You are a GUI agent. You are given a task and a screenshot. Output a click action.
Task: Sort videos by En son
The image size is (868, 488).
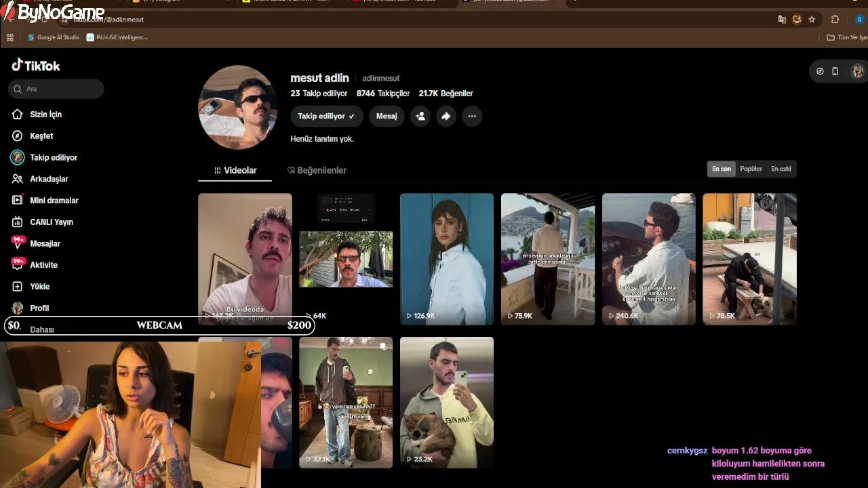point(722,169)
